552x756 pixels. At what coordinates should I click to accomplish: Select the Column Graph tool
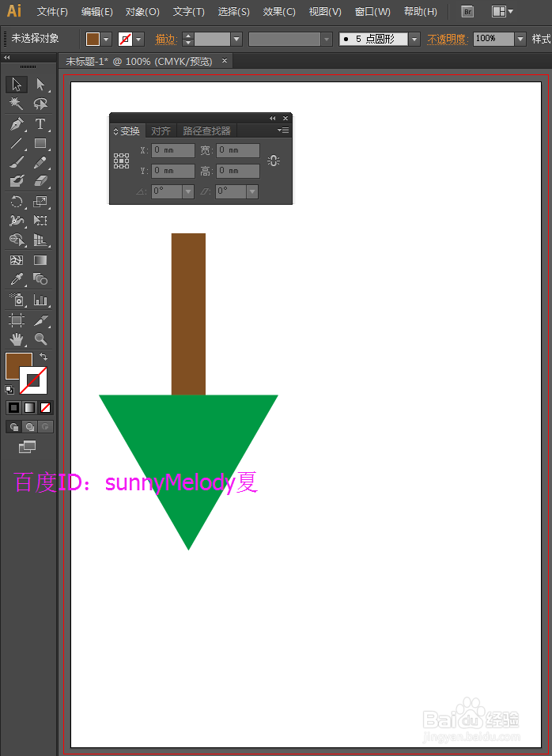click(x=40, y=300)
